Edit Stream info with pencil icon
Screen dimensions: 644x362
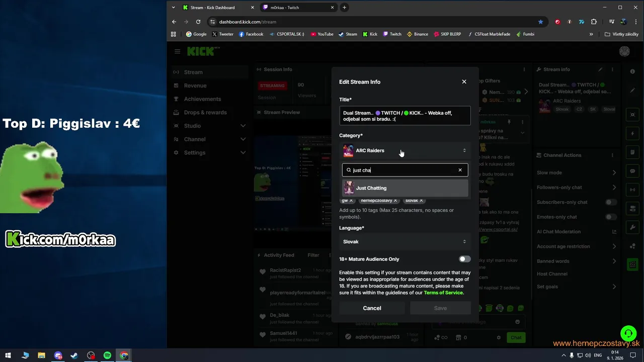click(x=600, y=69)
